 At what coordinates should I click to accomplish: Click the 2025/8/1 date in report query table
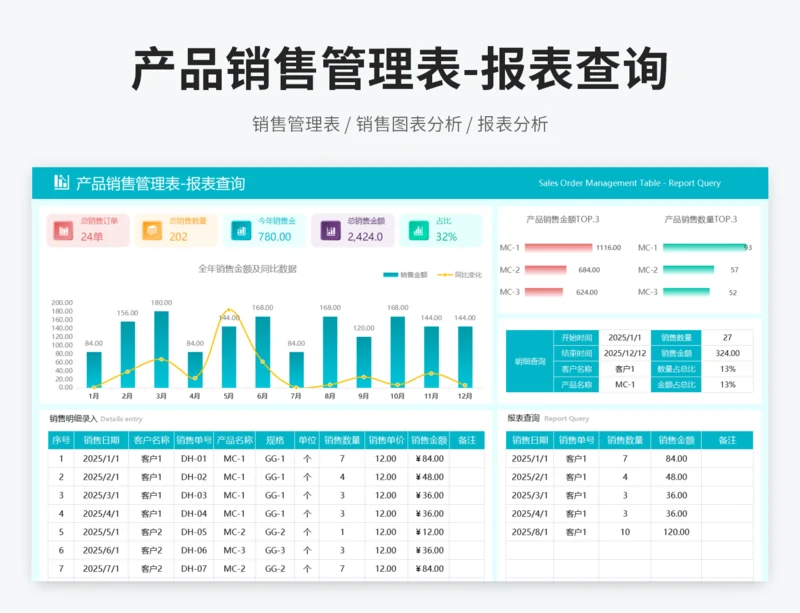(530, 532)
